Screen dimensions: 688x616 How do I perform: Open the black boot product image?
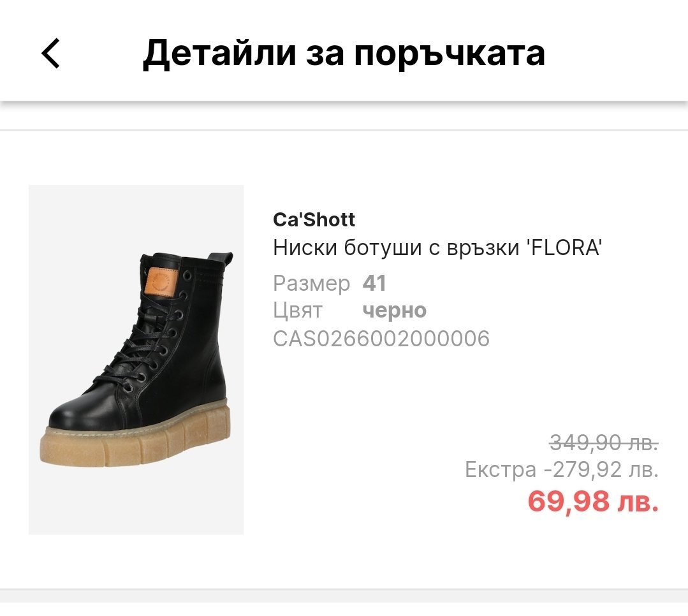136,359
